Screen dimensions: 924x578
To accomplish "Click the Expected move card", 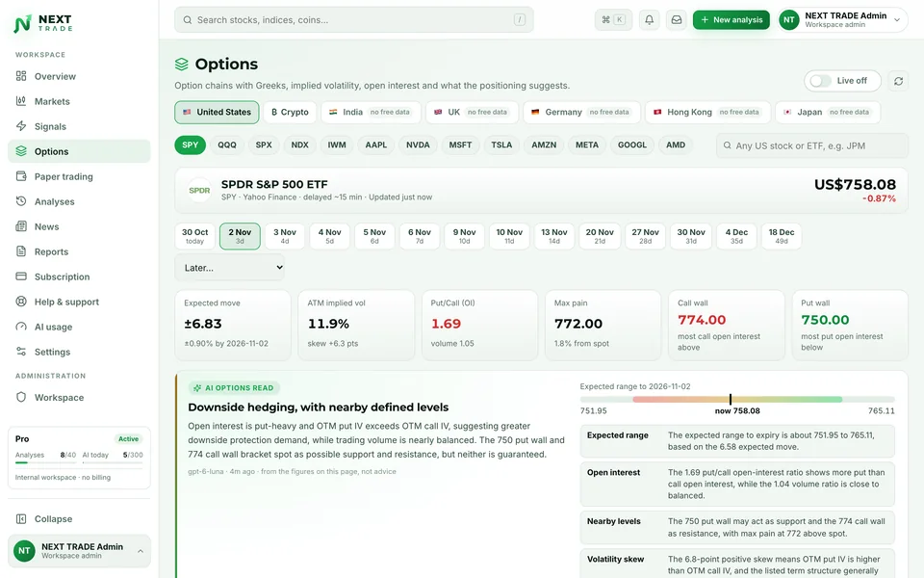I will tap(233, 325).
